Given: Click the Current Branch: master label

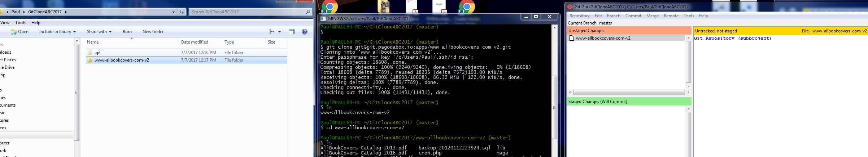Looking at the screenshot, I should [x=590, y=23].
